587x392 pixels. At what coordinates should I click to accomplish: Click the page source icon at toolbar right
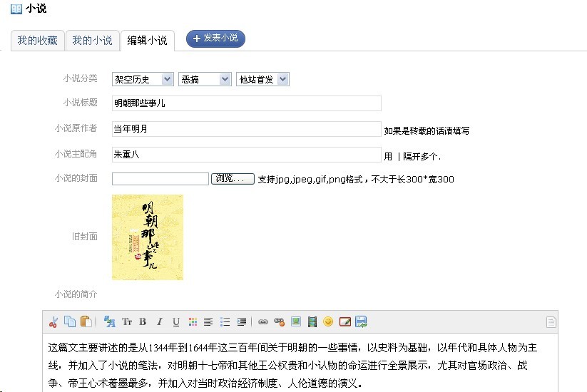[x=551, y=322]
